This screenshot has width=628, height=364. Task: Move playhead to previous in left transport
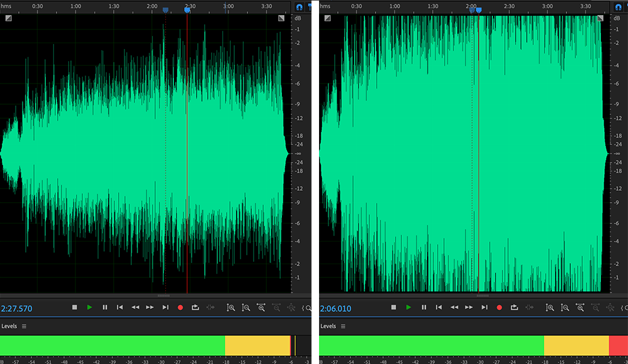120,308
